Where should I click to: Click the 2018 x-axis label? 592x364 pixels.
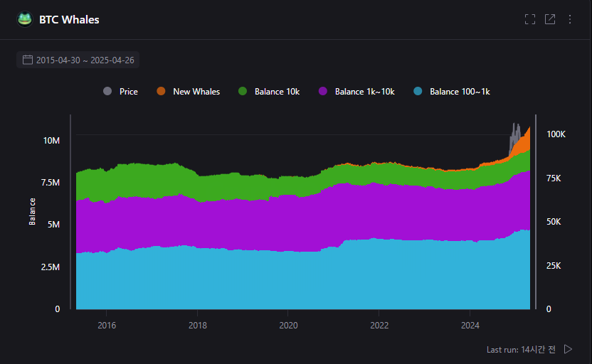click(x=198, y=325)
